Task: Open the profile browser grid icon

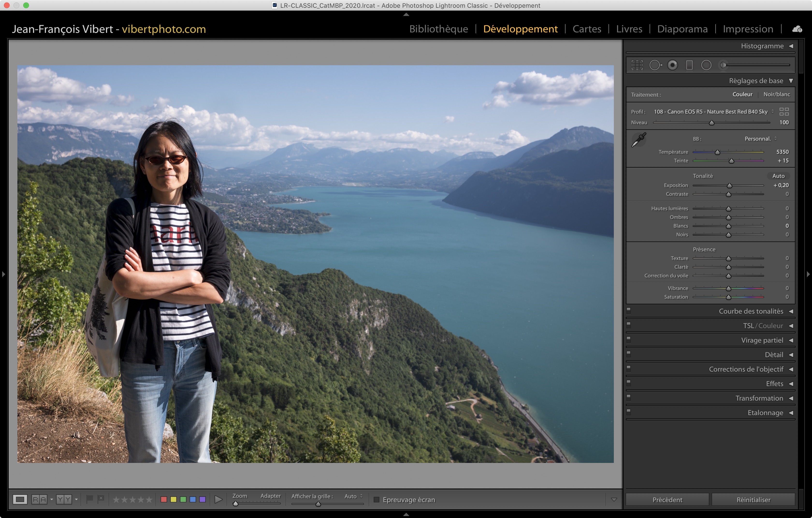Action: coord(784,112)
